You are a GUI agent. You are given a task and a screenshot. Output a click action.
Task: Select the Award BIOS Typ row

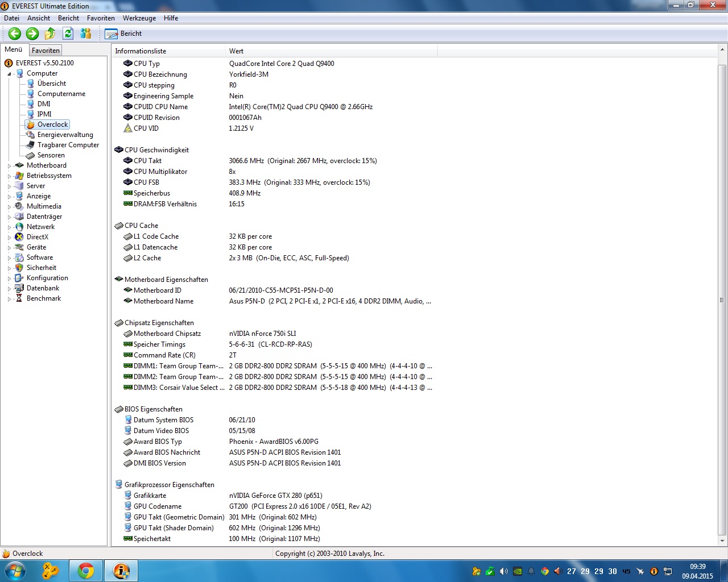(273, 442)
